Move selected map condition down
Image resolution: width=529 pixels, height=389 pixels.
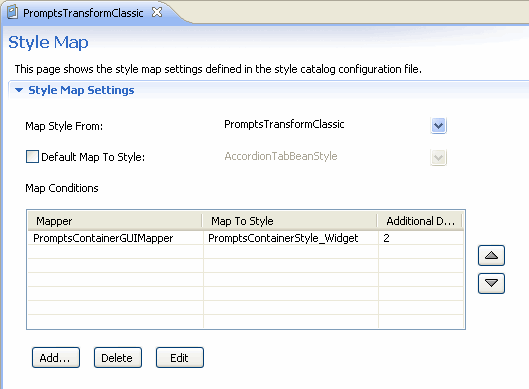click(491, 283)
